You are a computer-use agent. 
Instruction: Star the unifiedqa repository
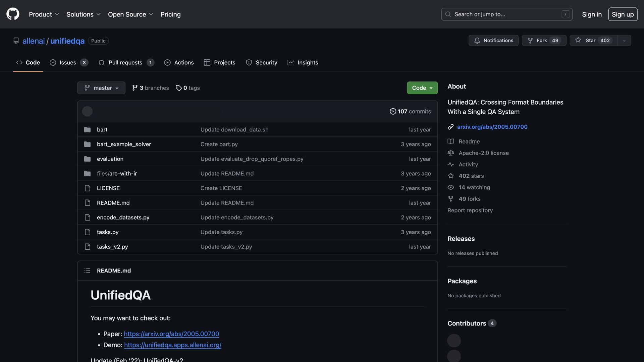coord(593,40)
